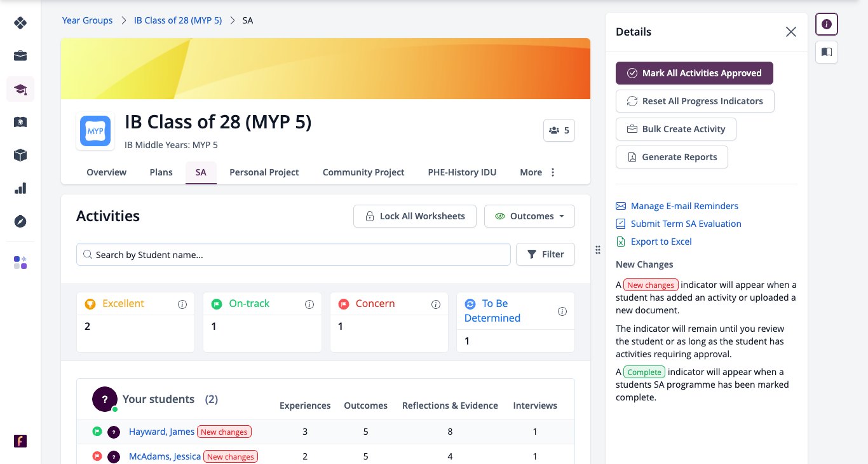868x464 pixels.
Task: Switch to the Overview tab
Action: pyautogui.click(x=107, y=172)
